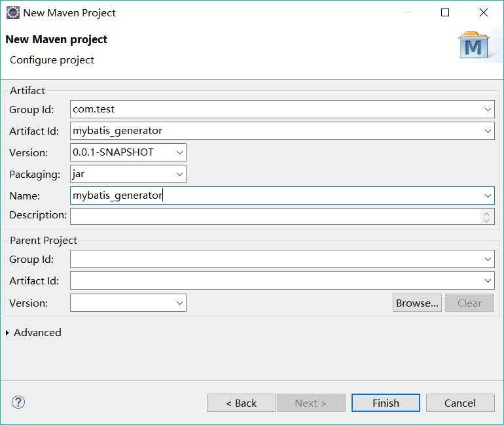Open the Parent Project Group Id dropdown arrow
The image size is (504, 425).
coord(488,259)
